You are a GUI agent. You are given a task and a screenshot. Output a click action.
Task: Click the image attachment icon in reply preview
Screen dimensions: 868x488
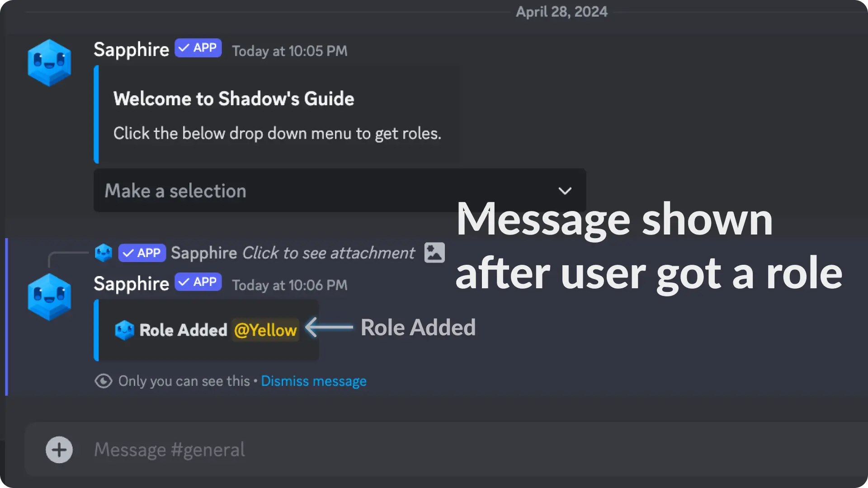click(434, 253)
